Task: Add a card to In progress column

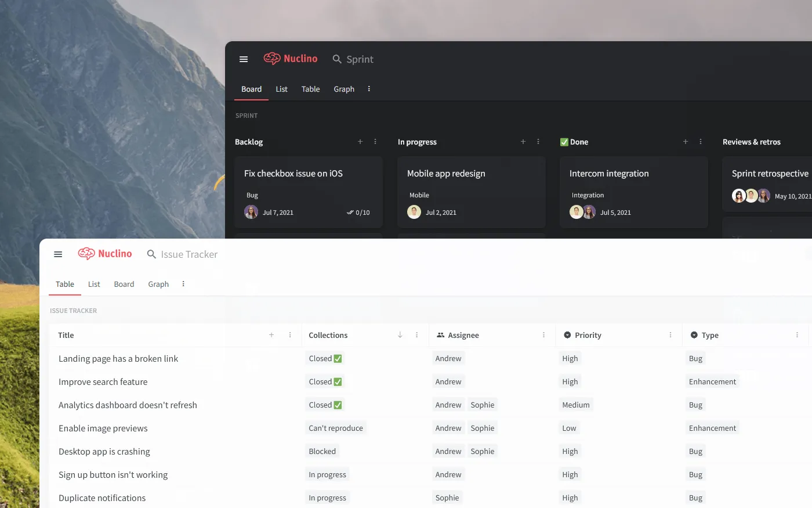Action: (x=523, y=142)
